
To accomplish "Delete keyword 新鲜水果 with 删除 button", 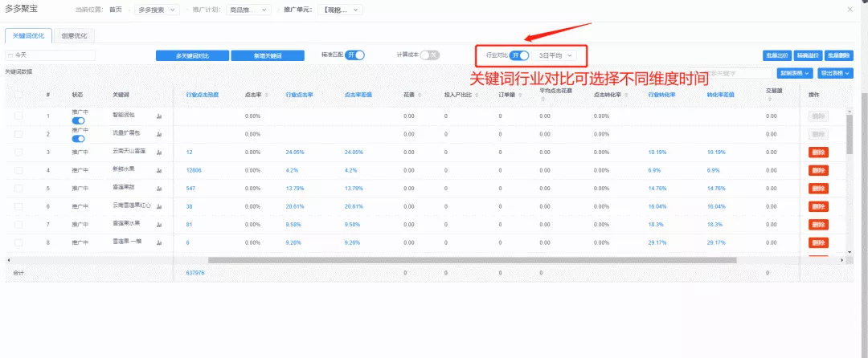I will click(819, 171).
